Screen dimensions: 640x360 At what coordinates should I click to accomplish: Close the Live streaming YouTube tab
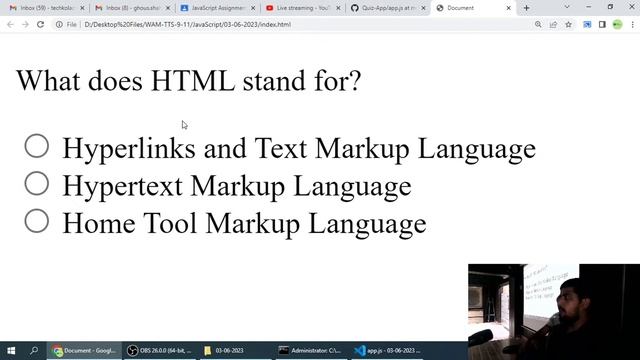pyautogui.click(x=338, y=8)
